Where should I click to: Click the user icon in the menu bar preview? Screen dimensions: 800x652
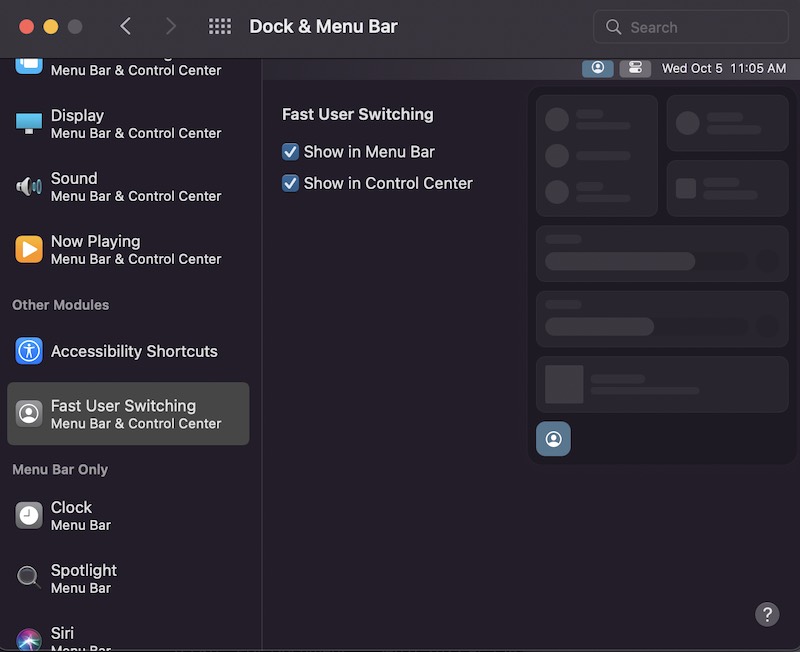(x=597, y=67)
